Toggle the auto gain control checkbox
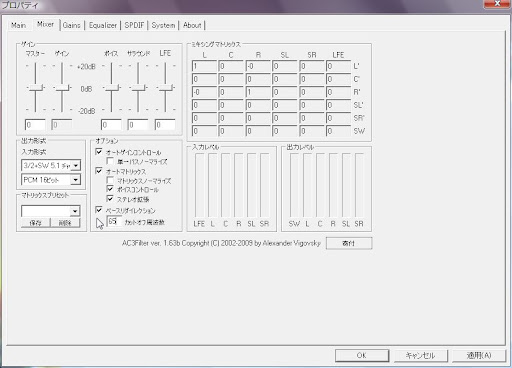 pos(99,152)
